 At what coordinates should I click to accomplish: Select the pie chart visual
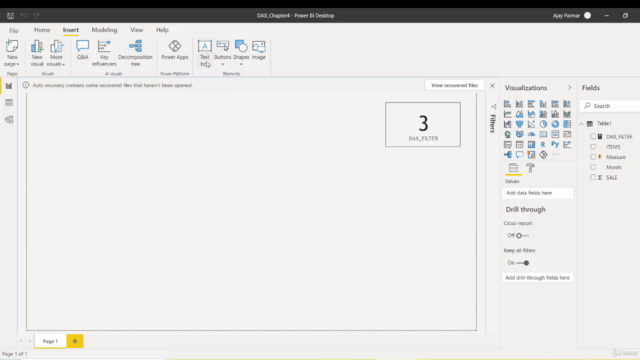(543, 124)
